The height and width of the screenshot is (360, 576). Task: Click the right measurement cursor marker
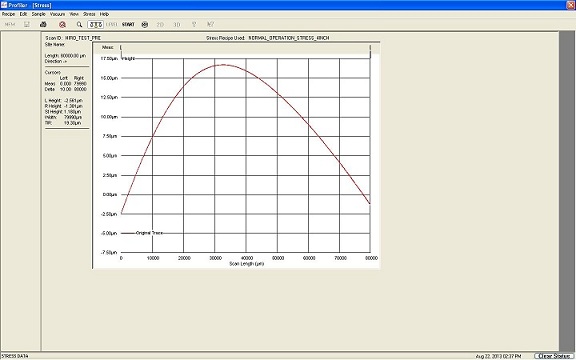[x=370, y=51]
